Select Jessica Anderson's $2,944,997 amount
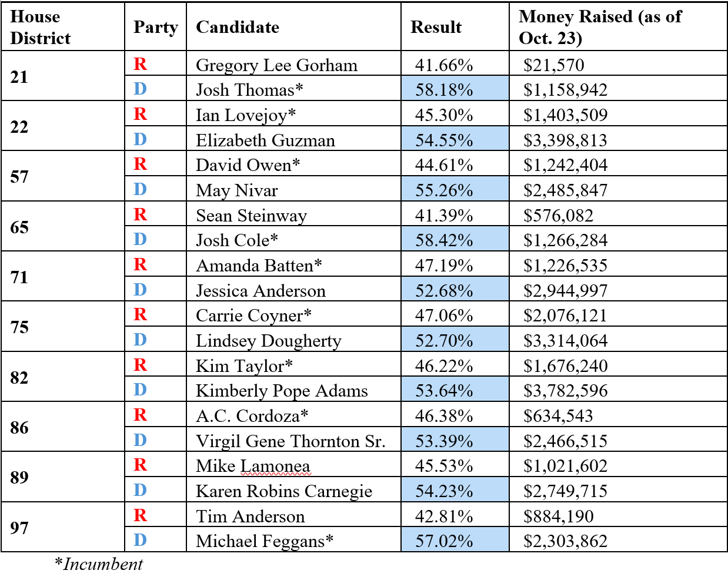 565,290
